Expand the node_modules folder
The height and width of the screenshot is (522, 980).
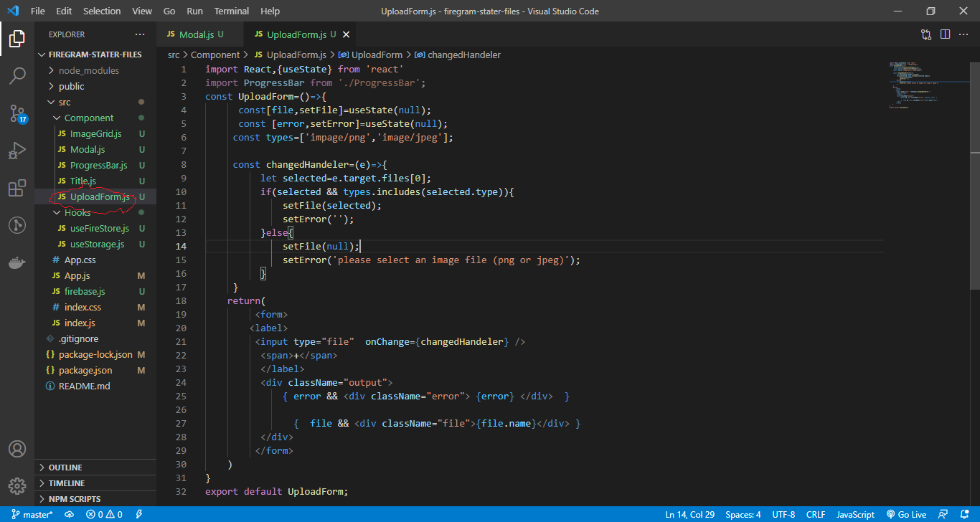[95, 70]
